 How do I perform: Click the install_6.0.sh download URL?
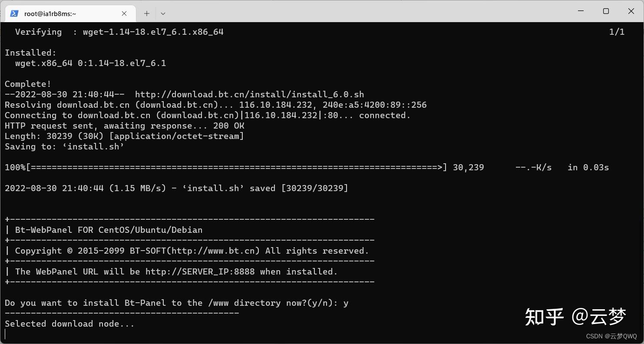250,94
